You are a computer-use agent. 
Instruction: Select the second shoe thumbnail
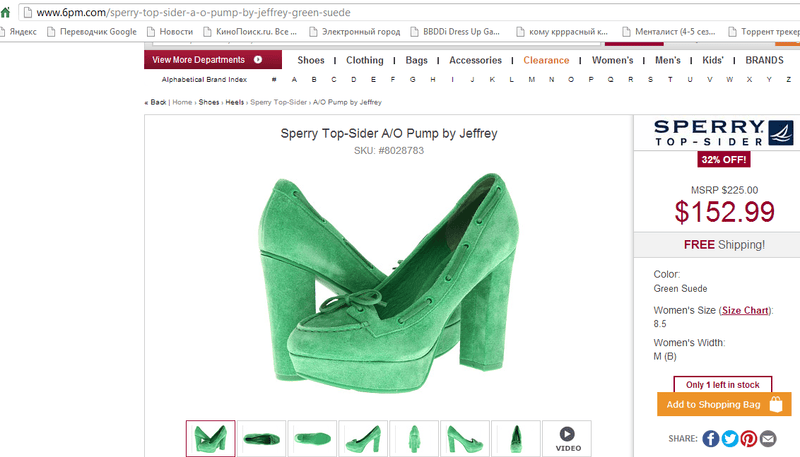[261, 438]
